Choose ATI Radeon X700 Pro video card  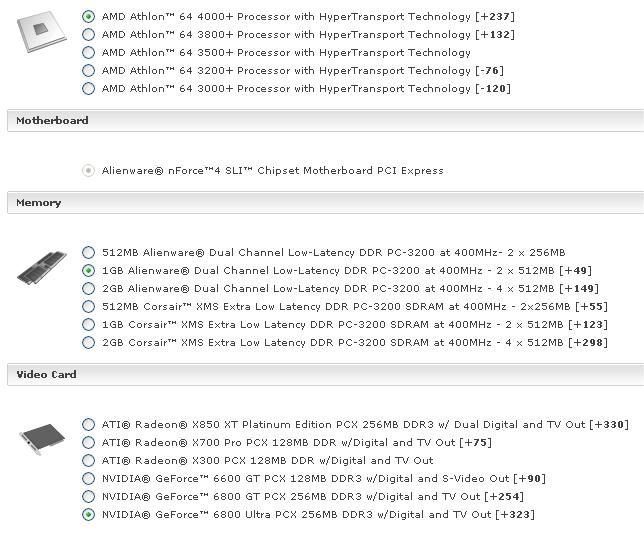pyautogui.click(x=89, y=443)
